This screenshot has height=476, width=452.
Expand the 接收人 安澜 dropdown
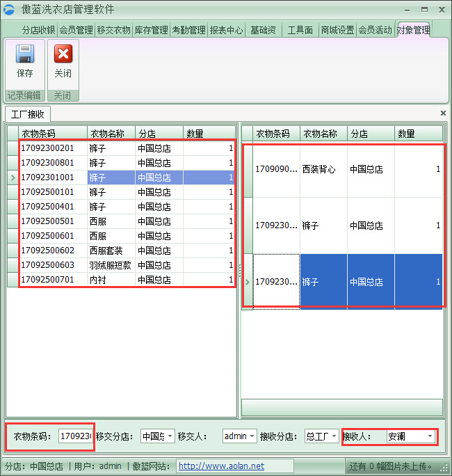[430, 436]
